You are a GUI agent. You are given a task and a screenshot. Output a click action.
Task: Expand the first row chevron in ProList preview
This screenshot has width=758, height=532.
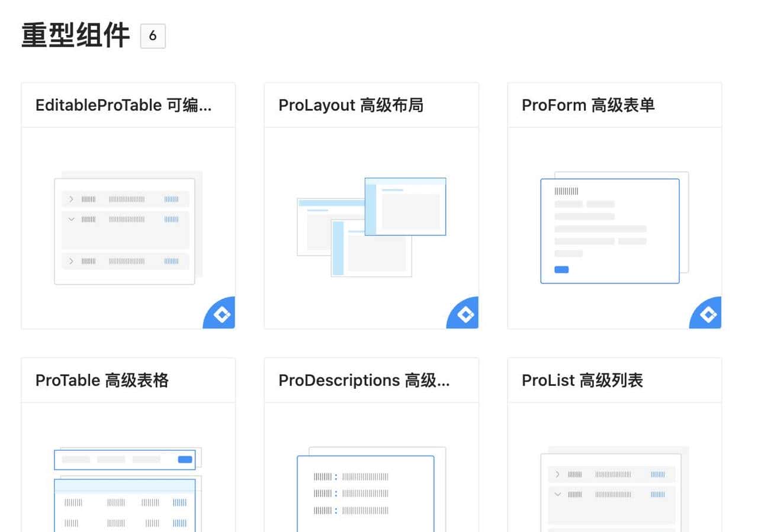tap(557, 474)
